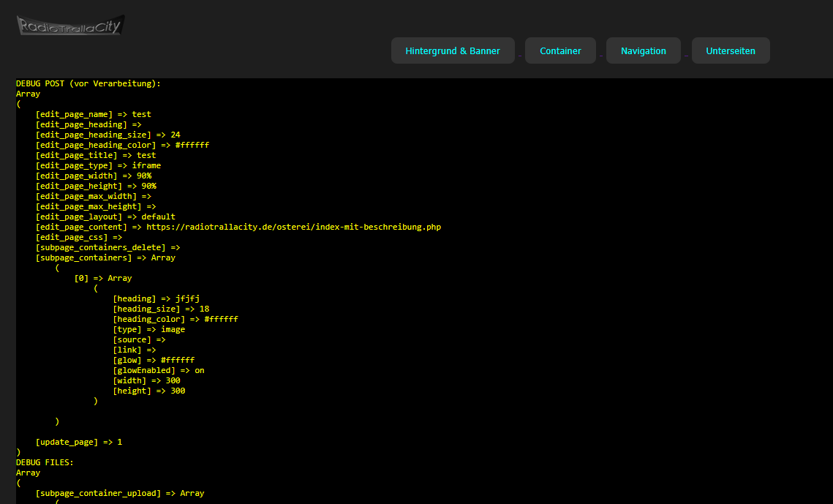This screenshot has height=504, width=833.
Task: Select the heading jfjfj line
Action: (x=156, y=299)
